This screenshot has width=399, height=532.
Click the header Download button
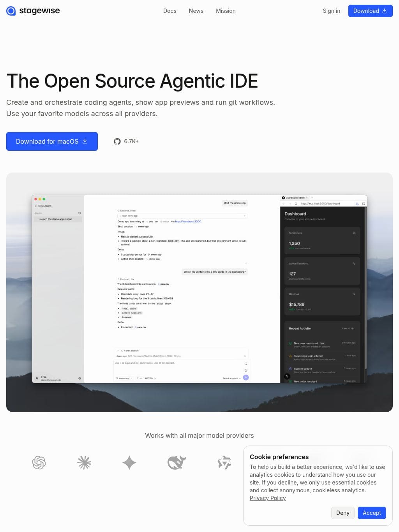(370, 11)
